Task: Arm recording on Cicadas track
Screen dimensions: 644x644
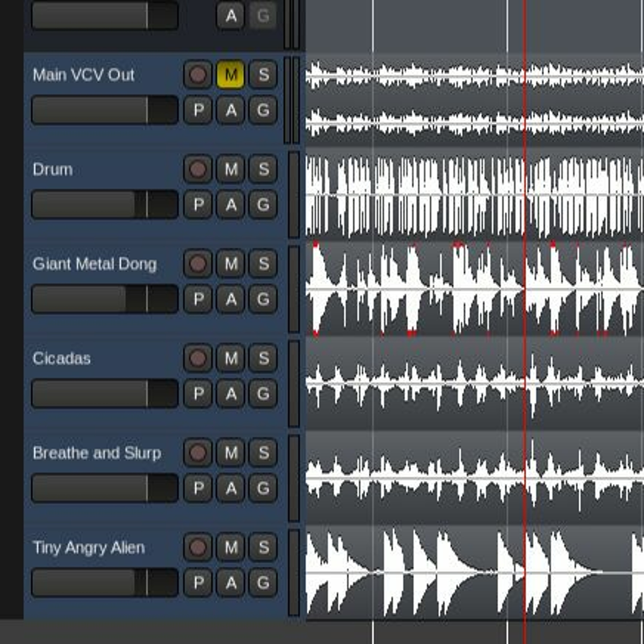Action: 198,358
